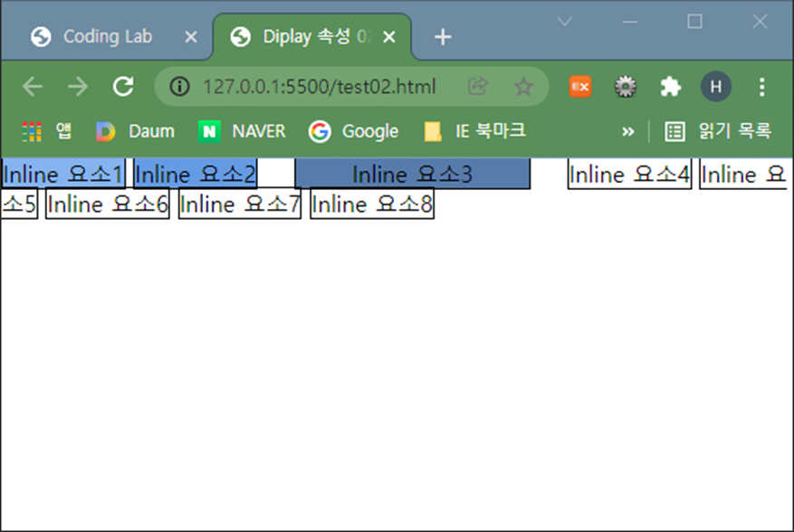Show more bookmarks chevron
794x532 pixels.
pos(628,131)
